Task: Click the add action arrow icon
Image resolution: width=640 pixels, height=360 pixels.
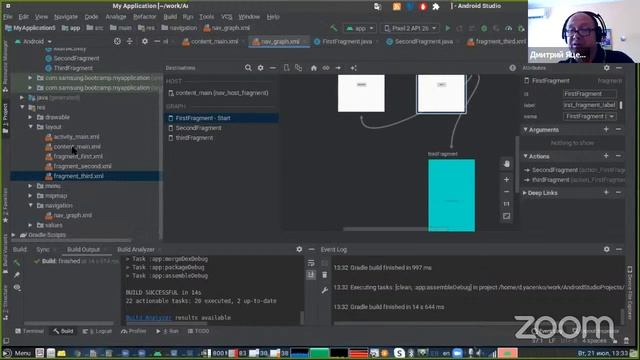Action: 338,68
